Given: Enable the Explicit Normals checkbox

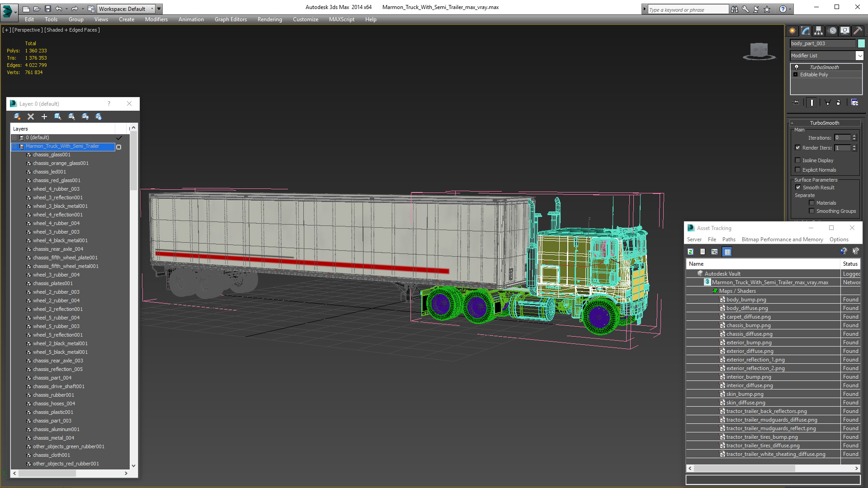Looking at the screenshot, I should (797, 170).
